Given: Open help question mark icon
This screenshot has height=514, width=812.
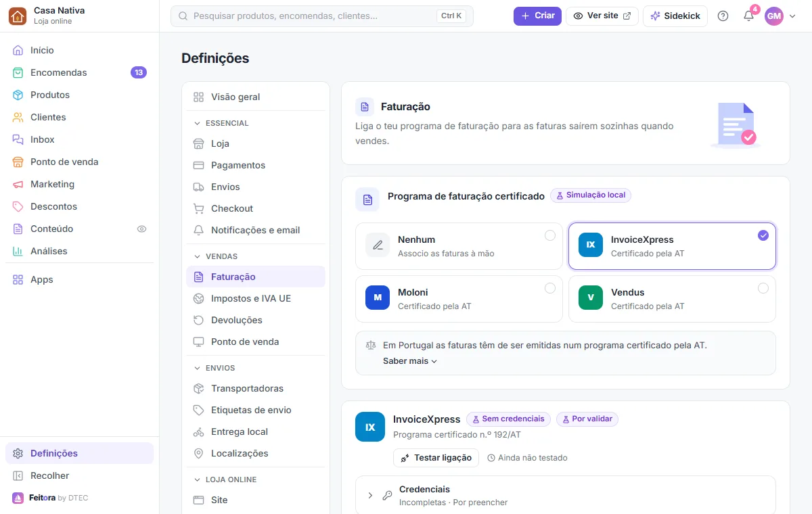Looking at the screenshot, I should pyautogui.click(x=723, y=16).
